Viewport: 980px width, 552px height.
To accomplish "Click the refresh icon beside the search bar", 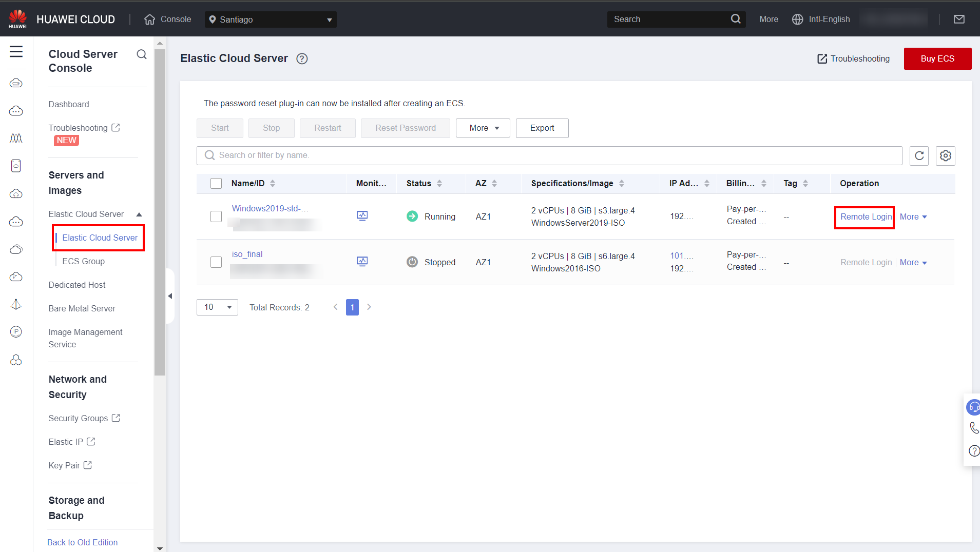I will tap(919, 155).
